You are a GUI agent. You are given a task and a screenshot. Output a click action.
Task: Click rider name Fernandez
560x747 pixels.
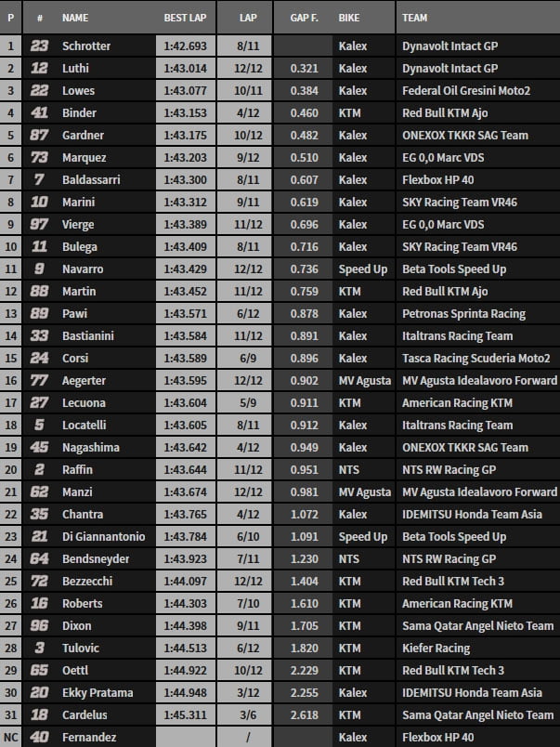click(89, 738)
